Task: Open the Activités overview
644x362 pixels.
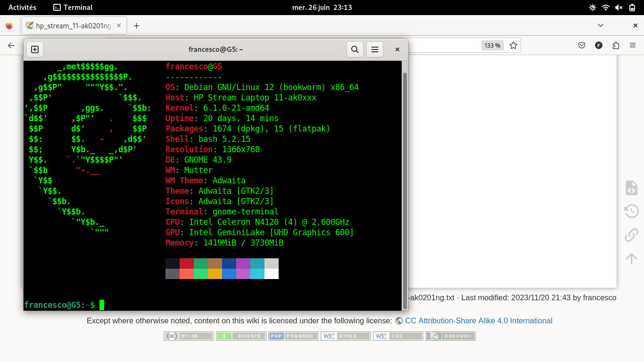Action: pos(22,8)
